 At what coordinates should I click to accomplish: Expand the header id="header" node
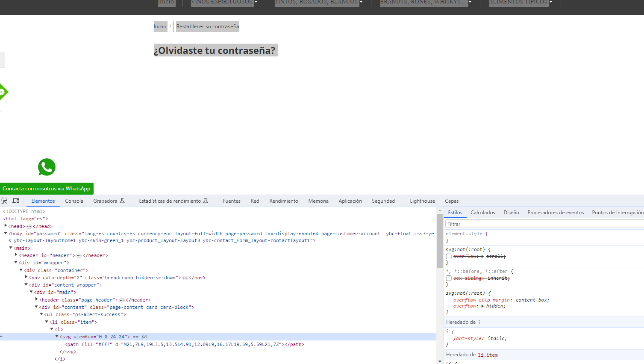click(x=16, y=255)
